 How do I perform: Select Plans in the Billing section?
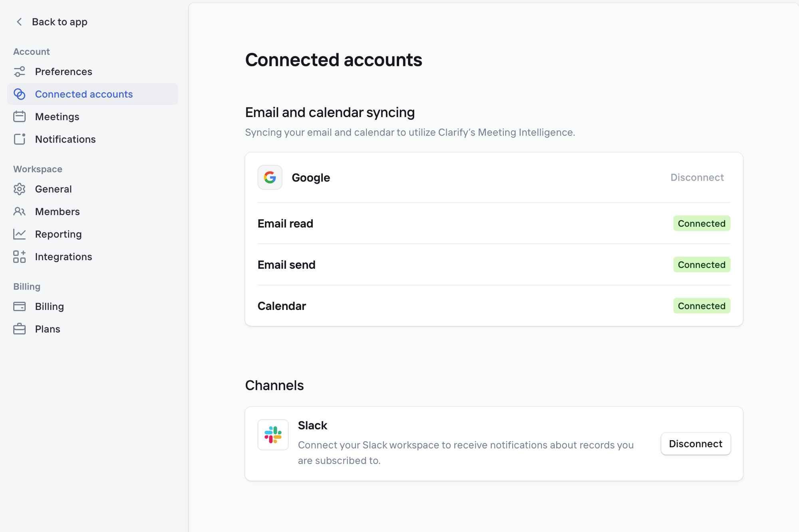[48, 329]
